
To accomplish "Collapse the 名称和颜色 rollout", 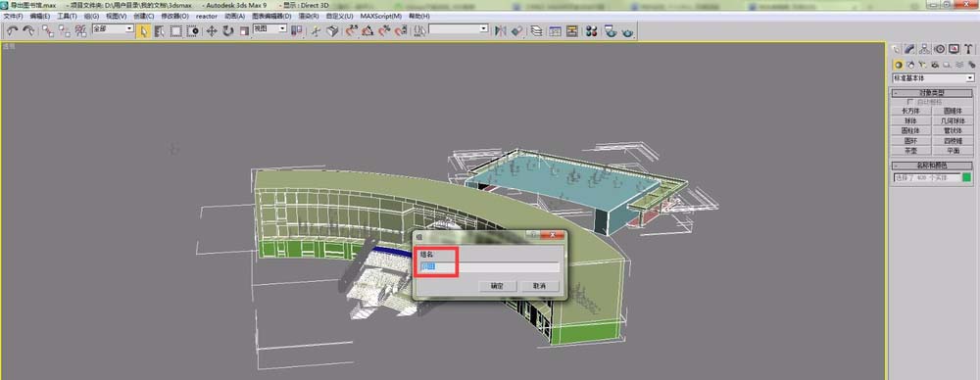I will [x=932, y=166].
